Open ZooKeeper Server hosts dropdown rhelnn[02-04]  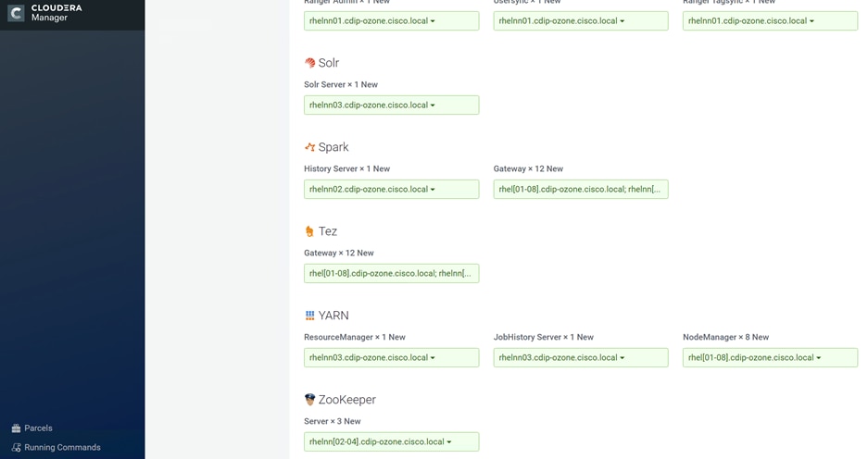[391, 441]
